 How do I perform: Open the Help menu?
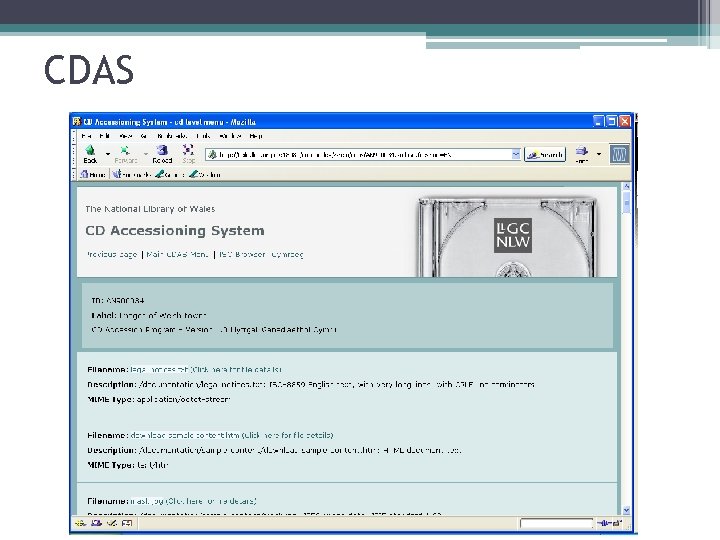[x=256, y=136]
